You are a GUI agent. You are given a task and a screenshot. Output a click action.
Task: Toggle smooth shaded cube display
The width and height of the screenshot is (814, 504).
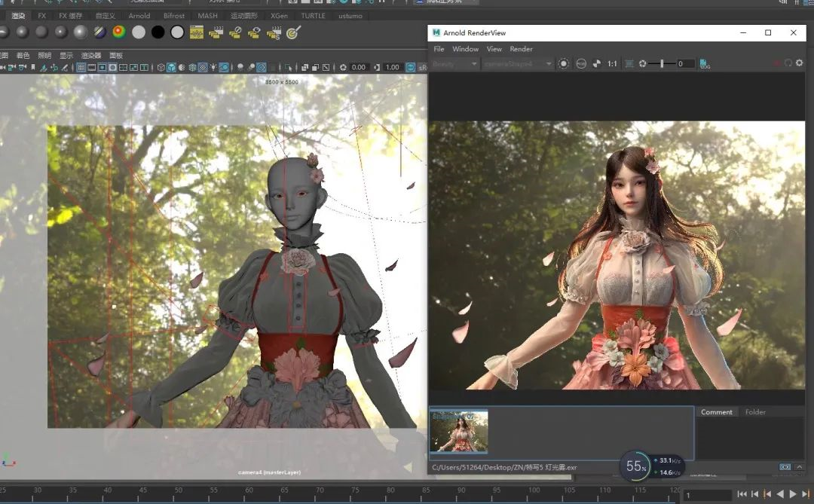point(171,68)
